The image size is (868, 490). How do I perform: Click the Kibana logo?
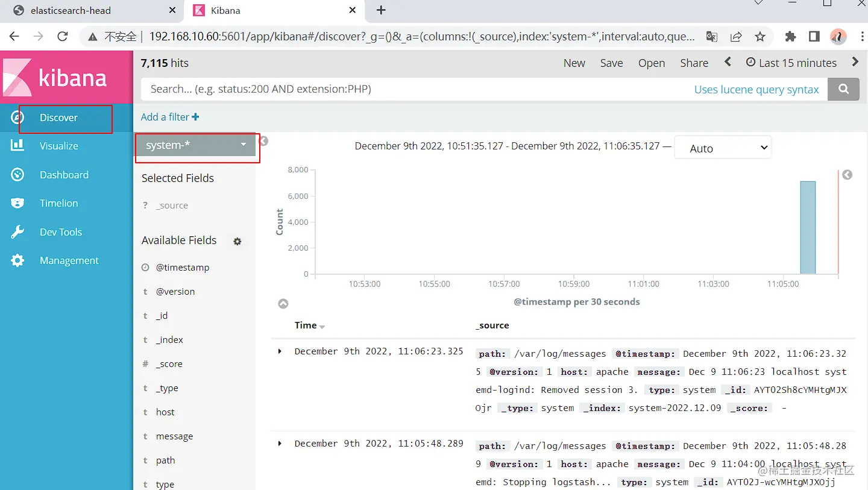[66, 77]
